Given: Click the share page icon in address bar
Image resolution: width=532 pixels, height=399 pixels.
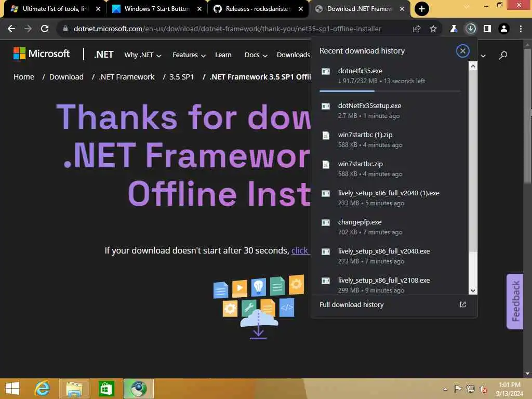Looking at the screenshot, I should [x=416, y=29].
